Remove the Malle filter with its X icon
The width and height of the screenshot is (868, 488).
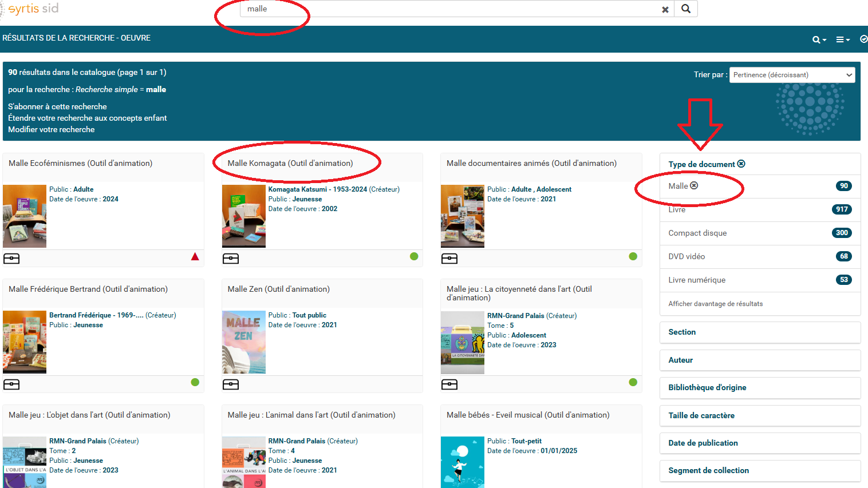[695, 185]
